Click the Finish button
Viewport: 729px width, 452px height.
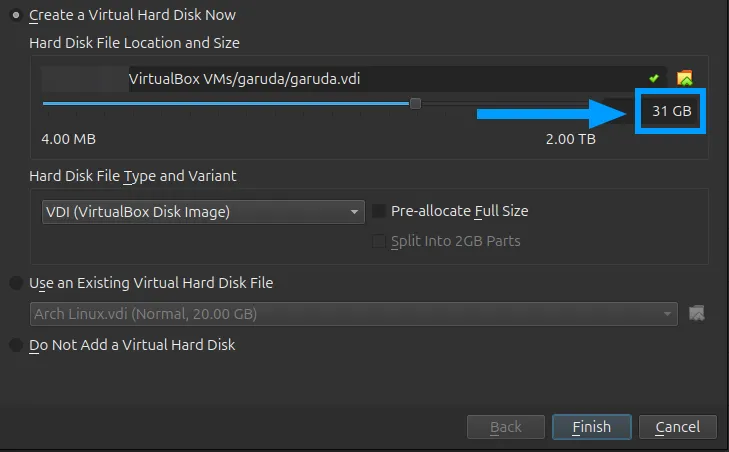(591, 427)
